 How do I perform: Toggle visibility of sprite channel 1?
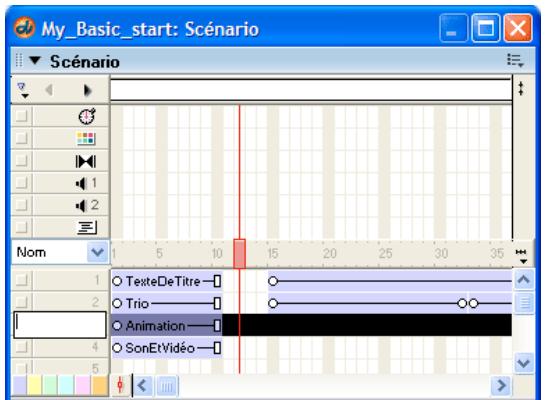(21, 279)
